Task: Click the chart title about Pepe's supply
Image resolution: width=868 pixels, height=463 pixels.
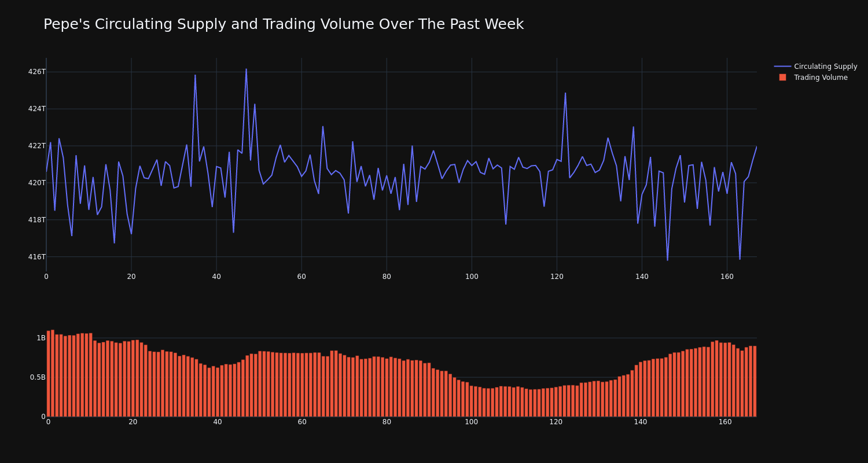Action: click(x=284, y=24)
